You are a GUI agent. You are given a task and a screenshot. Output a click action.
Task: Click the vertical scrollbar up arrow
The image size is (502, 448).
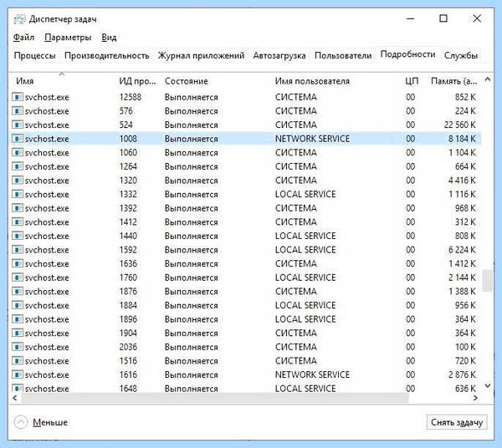point(487,79)
